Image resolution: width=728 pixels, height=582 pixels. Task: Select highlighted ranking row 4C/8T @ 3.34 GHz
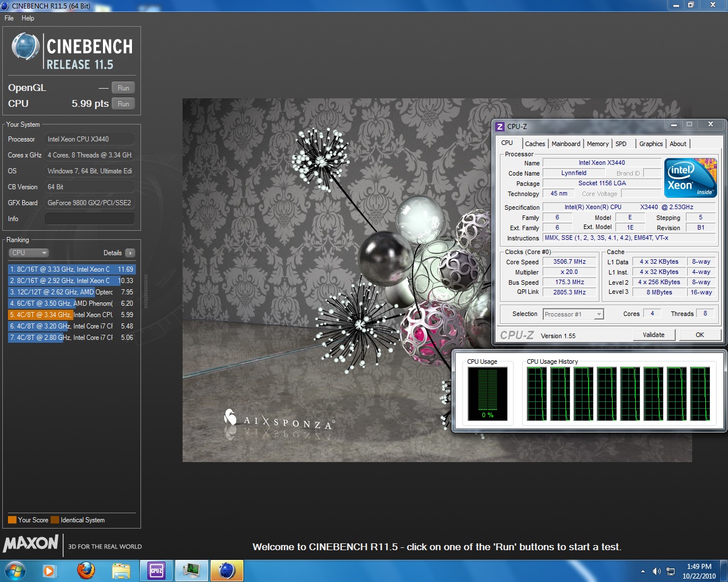click(72, 315)
